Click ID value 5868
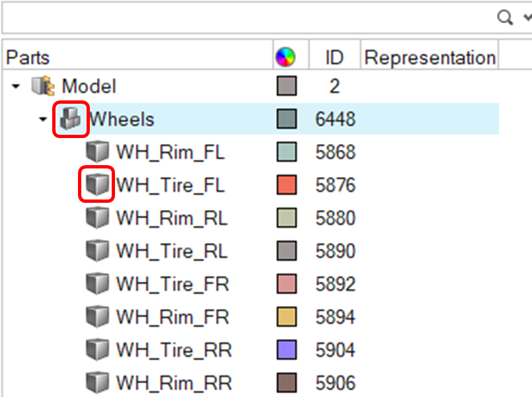 pos(335,152)
